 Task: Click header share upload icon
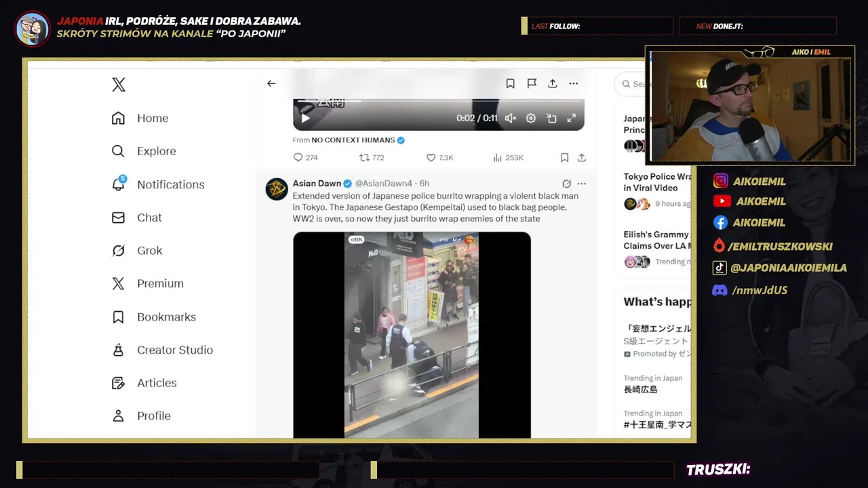[553, 83]
